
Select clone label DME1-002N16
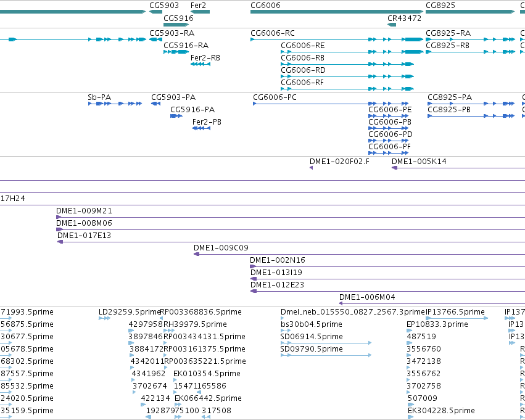[x=278, y=260]
